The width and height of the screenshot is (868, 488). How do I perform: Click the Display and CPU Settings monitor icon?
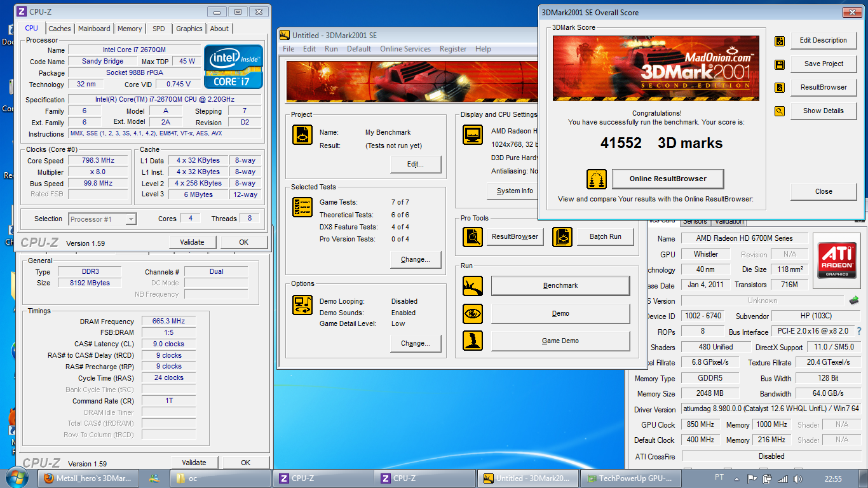click(x=473, y=135)
